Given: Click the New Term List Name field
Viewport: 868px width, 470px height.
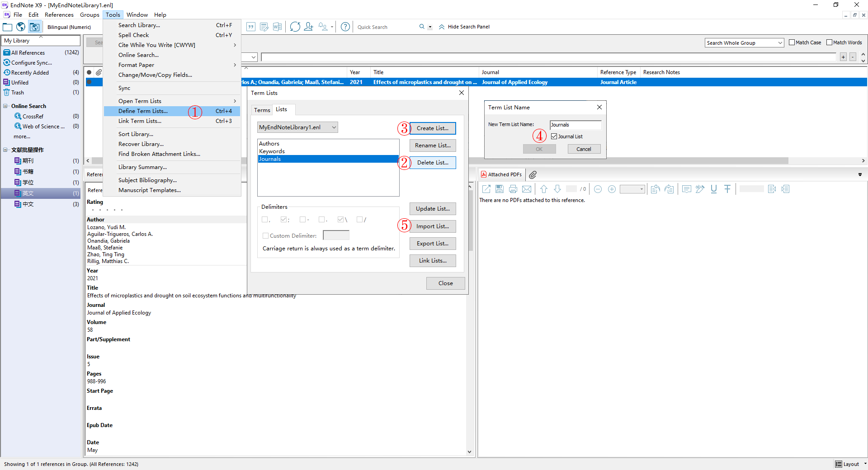Looking at the screenshot, I should coord(576,125).
